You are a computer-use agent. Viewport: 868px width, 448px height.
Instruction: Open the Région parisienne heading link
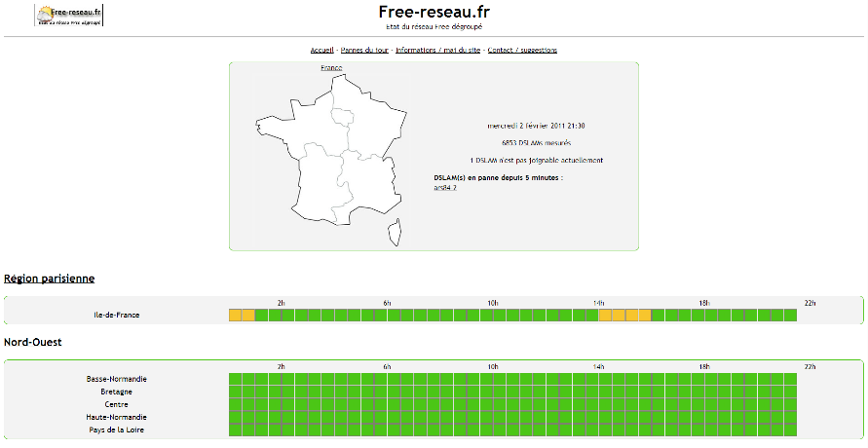click(x=50, y=279)
